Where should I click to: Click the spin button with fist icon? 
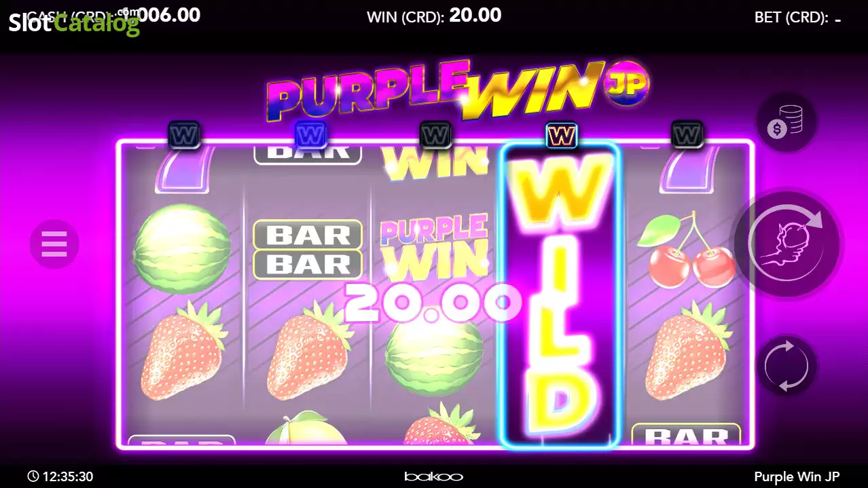coord(787,243)
